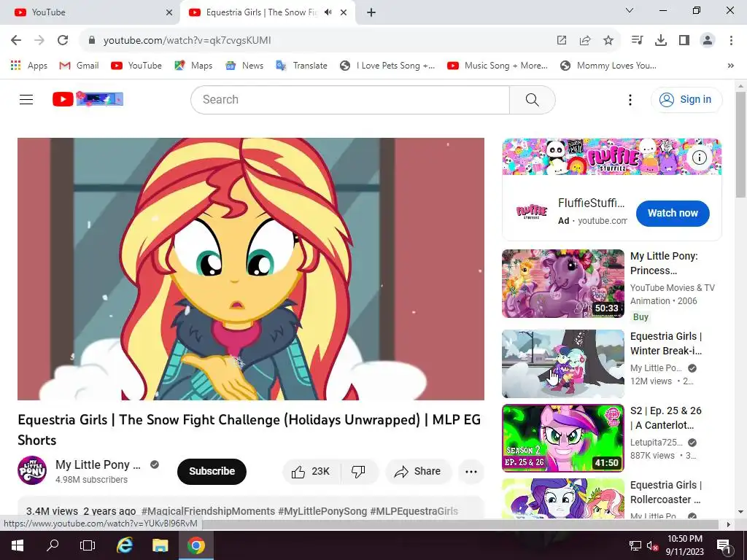Screen dimensions: 747x560
Task: Open Chrome downloads icon
Action: tap(661, 41)
